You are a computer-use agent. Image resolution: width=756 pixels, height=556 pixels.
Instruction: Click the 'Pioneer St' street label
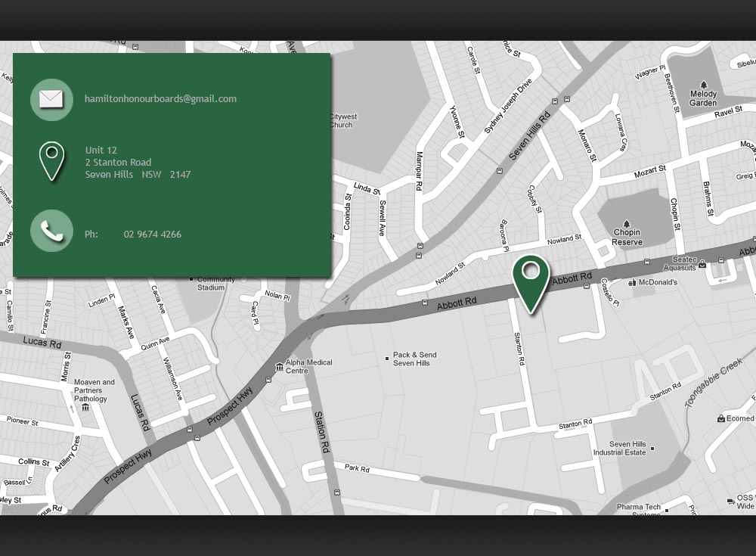tap(22, 421)
